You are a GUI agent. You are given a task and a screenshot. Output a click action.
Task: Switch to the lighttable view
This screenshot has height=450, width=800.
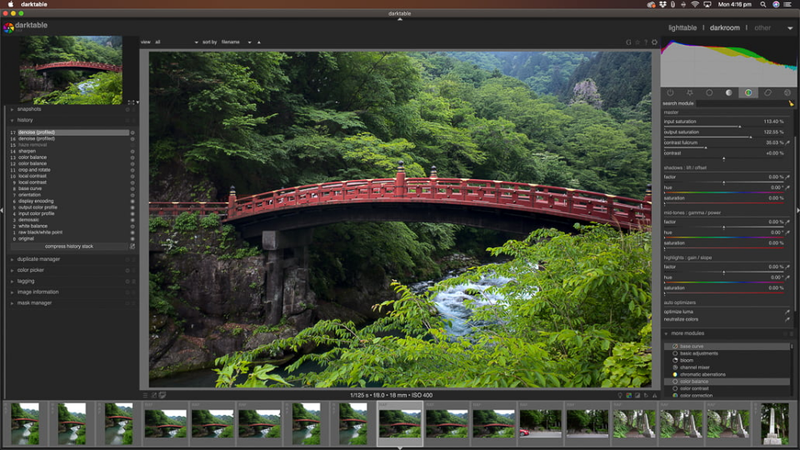coord(683,28)
